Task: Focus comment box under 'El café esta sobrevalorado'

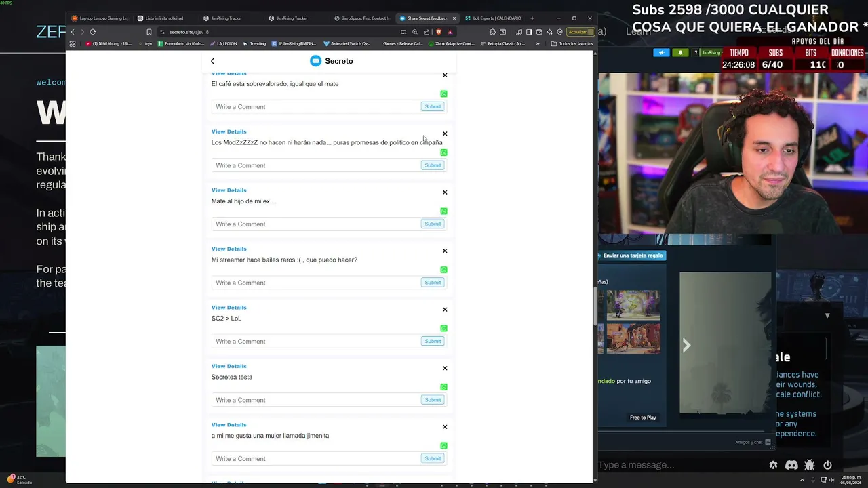Action: point(315,107)
